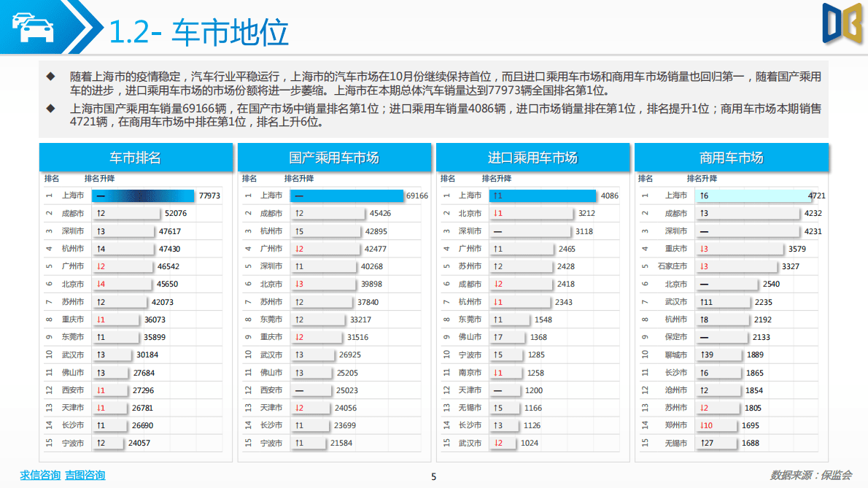Expand the 进口乘用车市场 panel header
This screenshot has height=488, width=868.
[532, 157]
